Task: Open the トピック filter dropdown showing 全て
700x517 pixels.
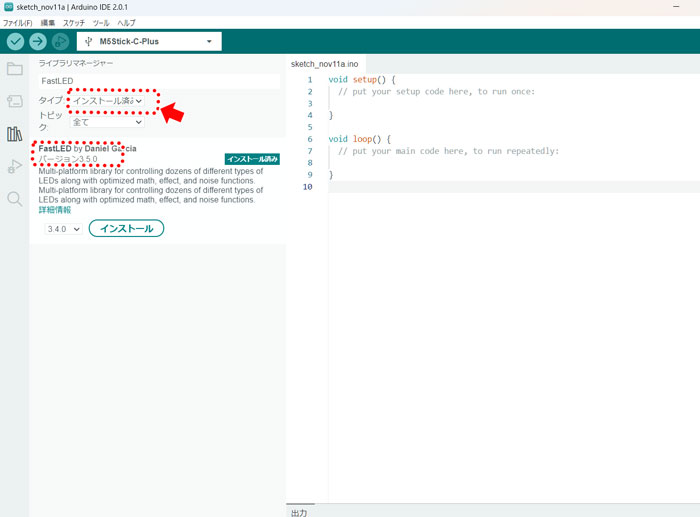Action: (107, 122)
